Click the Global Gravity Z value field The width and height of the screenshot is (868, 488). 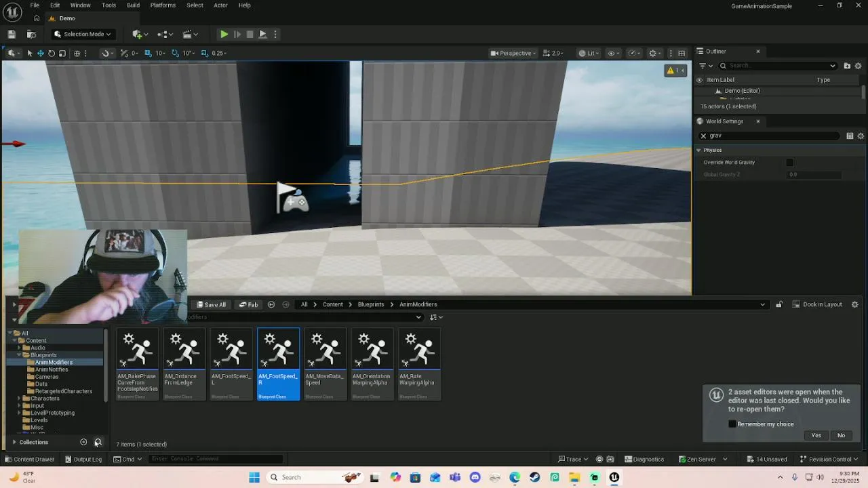click(814, 174)
